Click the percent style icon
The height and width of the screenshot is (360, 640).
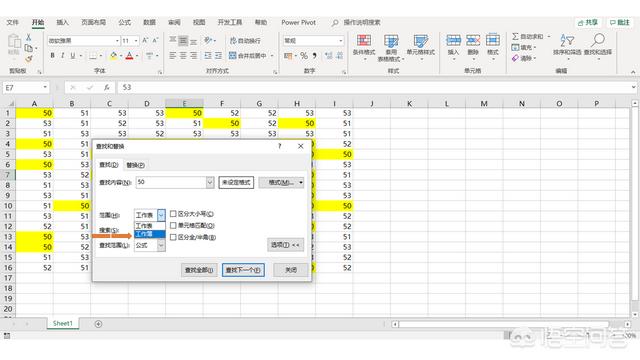tap(304, 56)
